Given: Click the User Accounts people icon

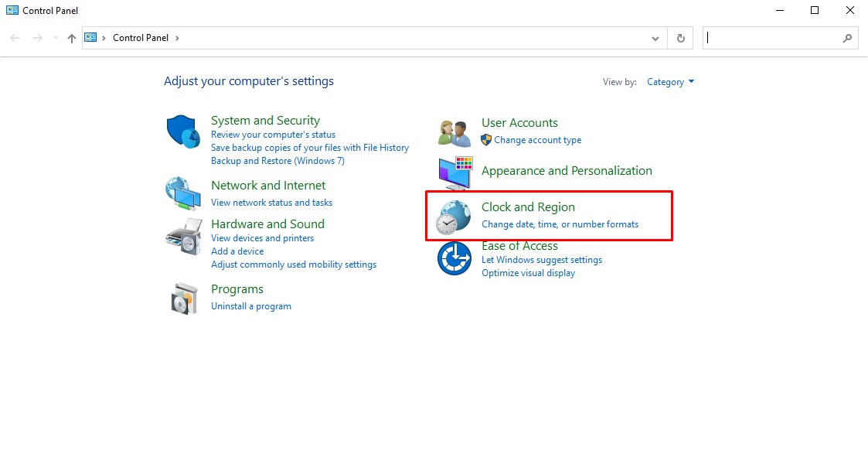Looking at the screenshot, I should [453, 131].
